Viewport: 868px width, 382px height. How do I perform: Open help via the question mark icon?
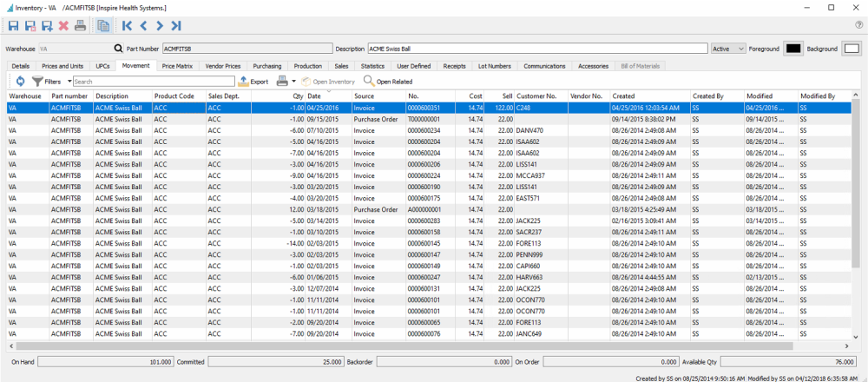858,26
